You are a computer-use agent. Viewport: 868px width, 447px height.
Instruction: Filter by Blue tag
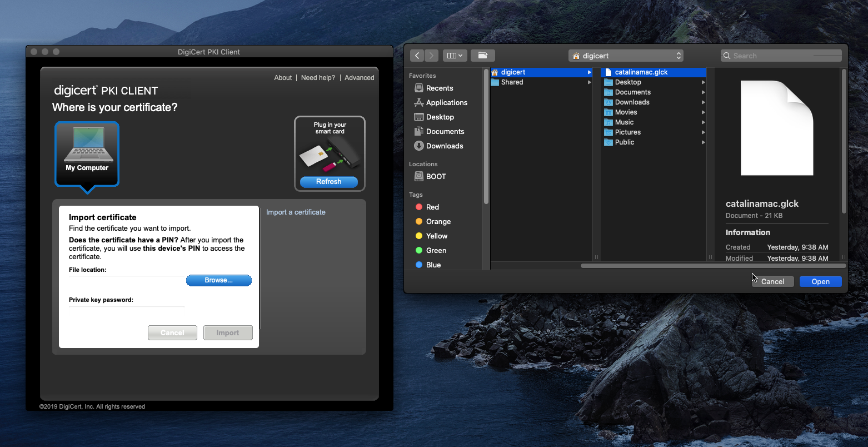point(428,265)
